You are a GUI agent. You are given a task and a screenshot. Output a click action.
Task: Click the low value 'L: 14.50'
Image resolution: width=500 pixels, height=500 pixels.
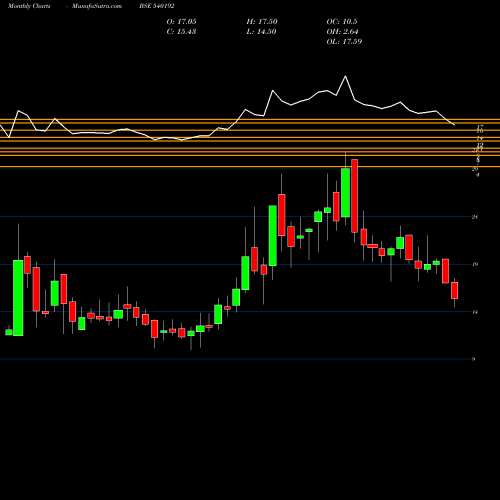coord(261,32)
